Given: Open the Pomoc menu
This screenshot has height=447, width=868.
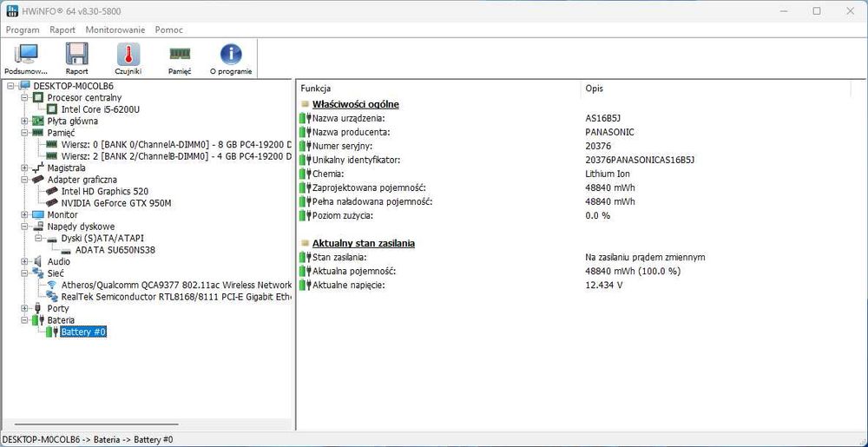Looking at the screenshot, I should click(169, 30).
